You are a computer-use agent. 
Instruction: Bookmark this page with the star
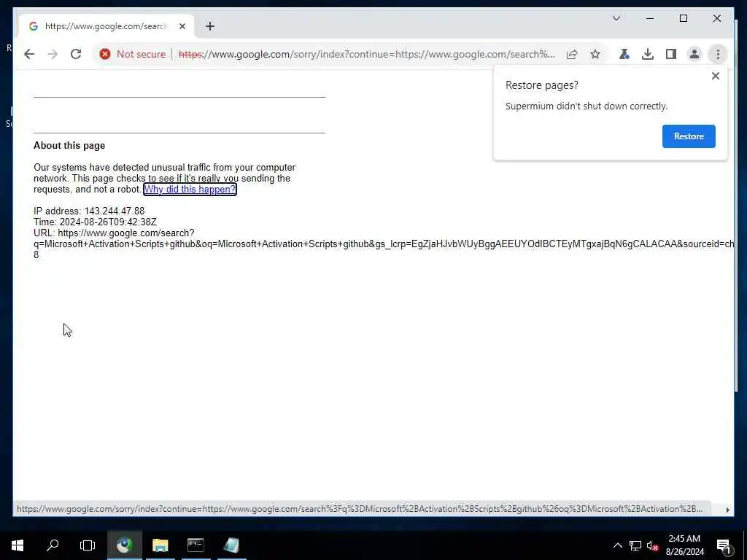click(x=595, y=54)
